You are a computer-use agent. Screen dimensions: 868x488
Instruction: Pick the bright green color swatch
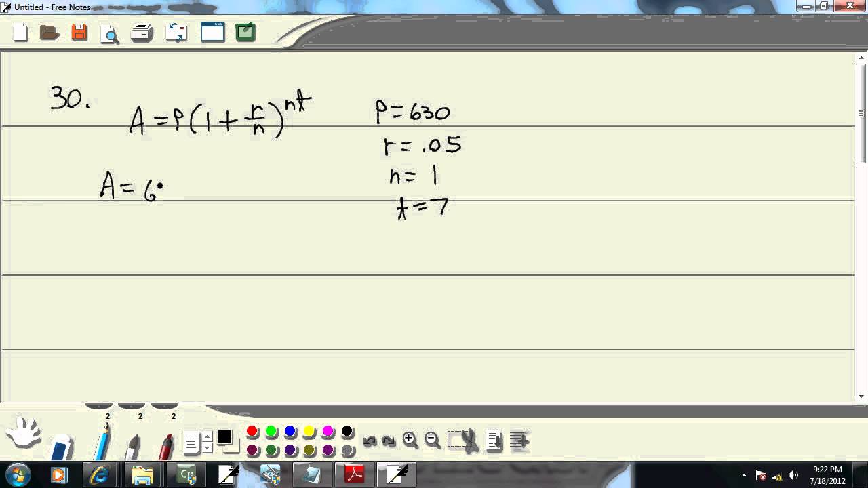[271, 432]
